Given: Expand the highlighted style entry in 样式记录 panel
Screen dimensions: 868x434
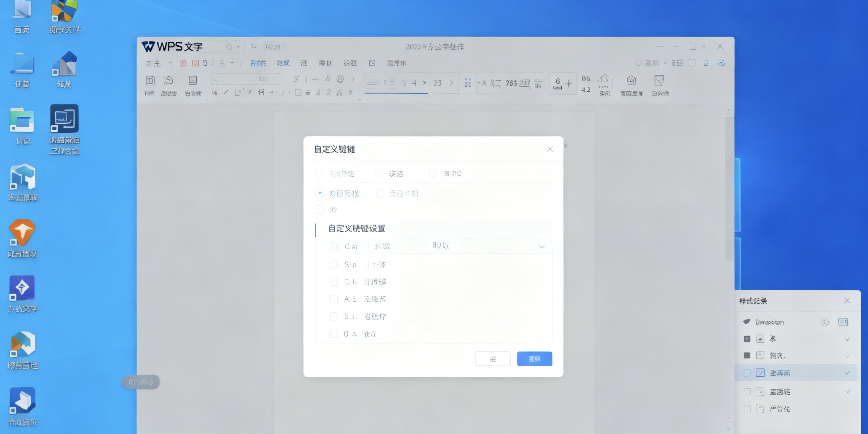Looking at the screenshot, I should (847, 373).
